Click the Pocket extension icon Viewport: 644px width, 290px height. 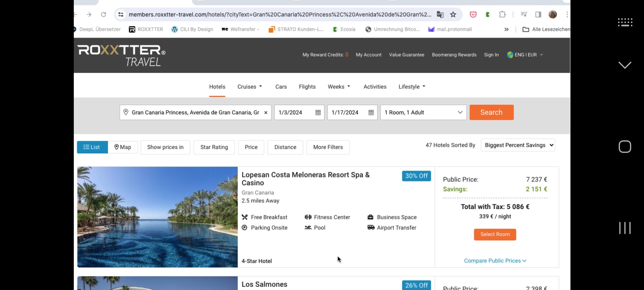[473, 15]
